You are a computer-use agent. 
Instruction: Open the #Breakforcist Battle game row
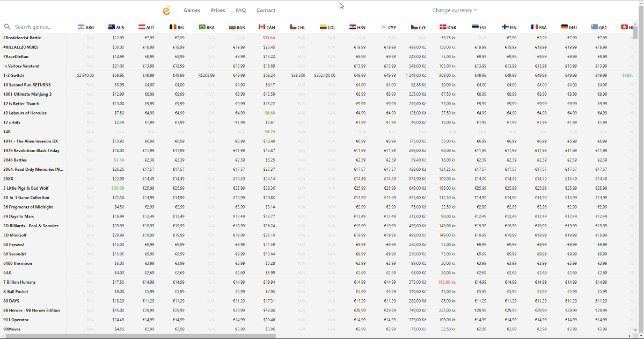click(x=22, y=38)
